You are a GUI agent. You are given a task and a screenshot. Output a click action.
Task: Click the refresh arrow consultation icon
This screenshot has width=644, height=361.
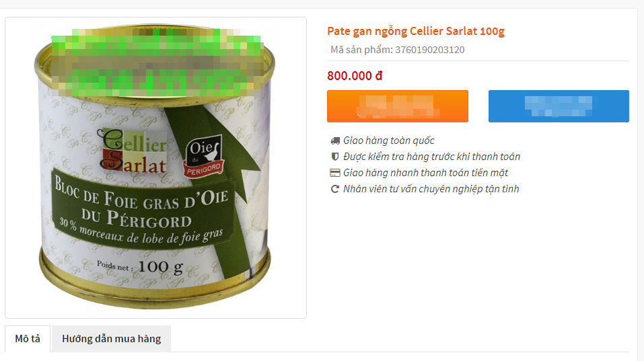[x=335, y=189]
